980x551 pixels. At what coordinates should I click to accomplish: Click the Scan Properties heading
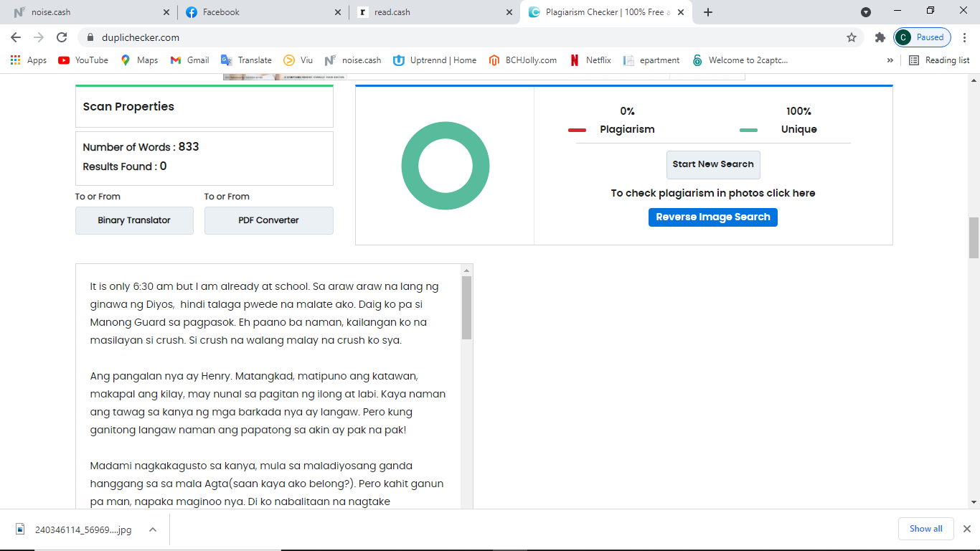(x=128, y=106)
